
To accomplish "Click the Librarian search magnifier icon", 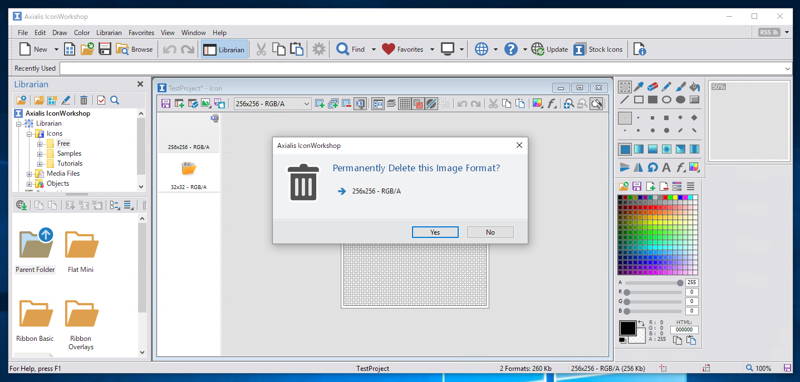I will coord(115,100).
